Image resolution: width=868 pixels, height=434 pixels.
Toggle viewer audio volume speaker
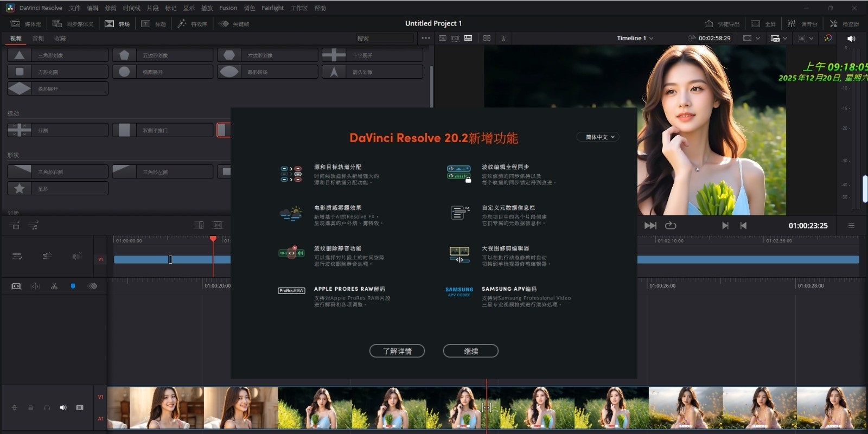(x=851, y=39)
